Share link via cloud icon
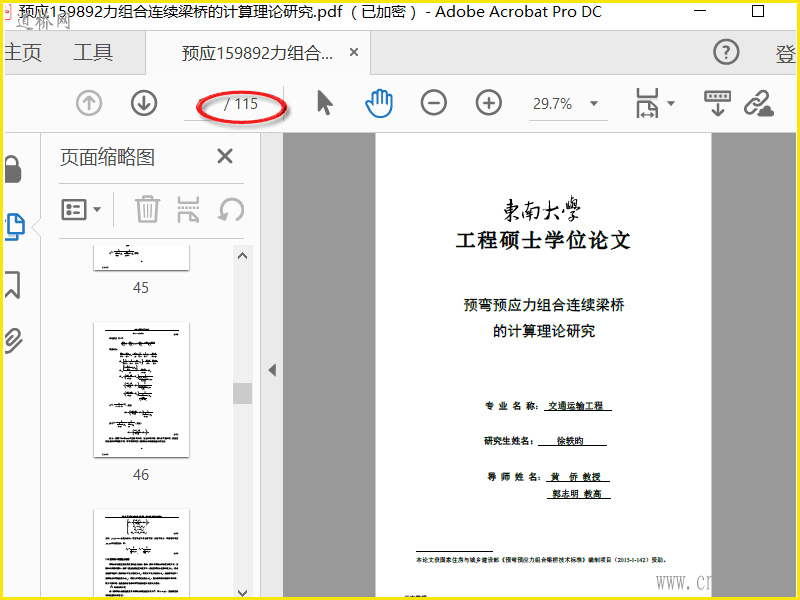This screenshot has width=800, height=600. coord(759,103)
